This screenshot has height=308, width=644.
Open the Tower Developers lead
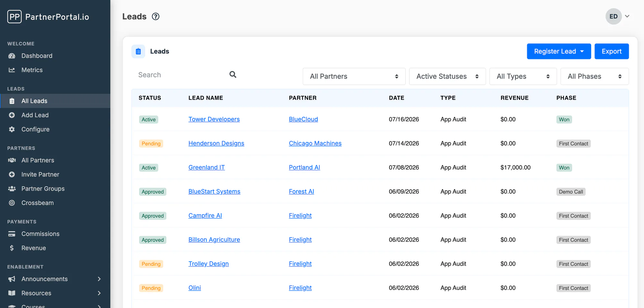coord(214,119)
